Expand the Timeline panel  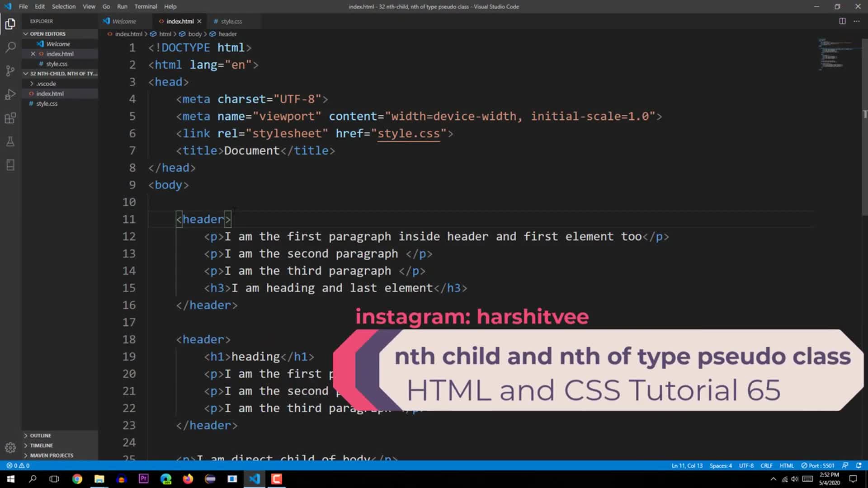[41, 446]
